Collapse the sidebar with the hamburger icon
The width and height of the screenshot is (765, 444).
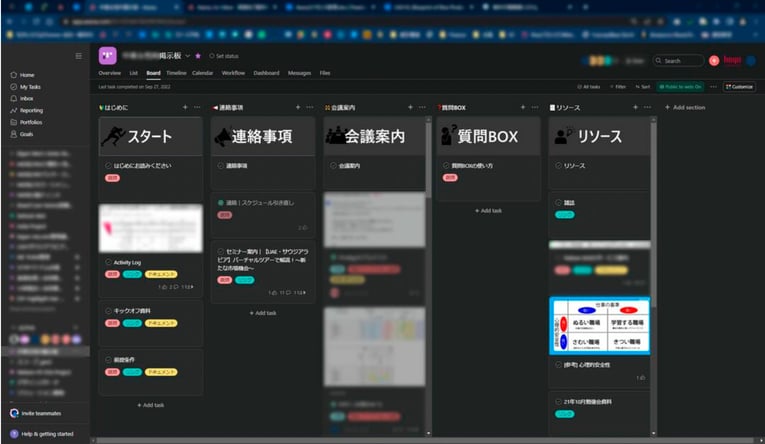point(79,55)
